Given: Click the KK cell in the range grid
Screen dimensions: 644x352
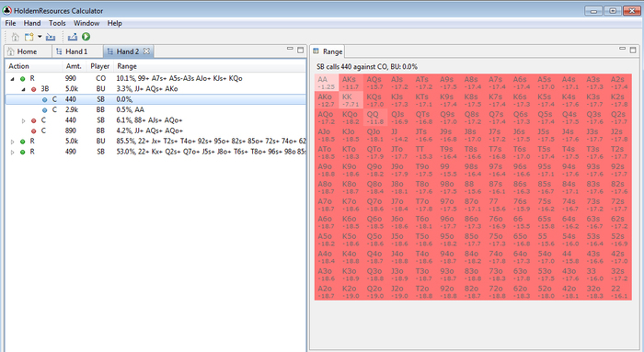Looking at the screenshot, I should pos(351,100).
